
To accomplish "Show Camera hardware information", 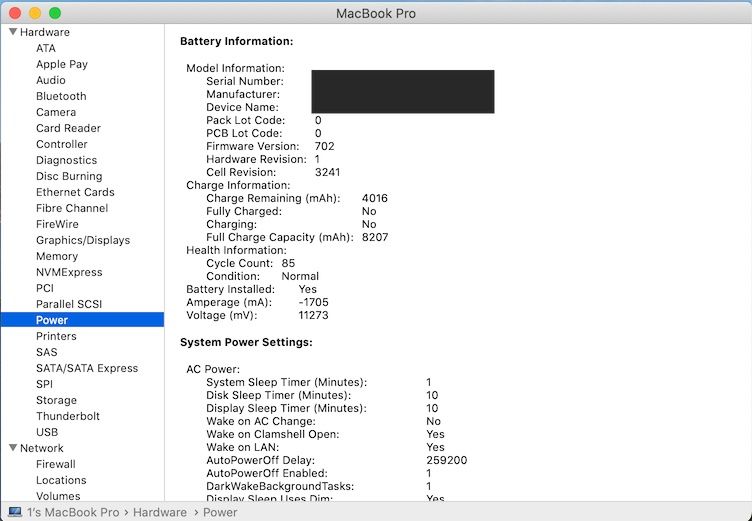I will (x=56, y=112).
